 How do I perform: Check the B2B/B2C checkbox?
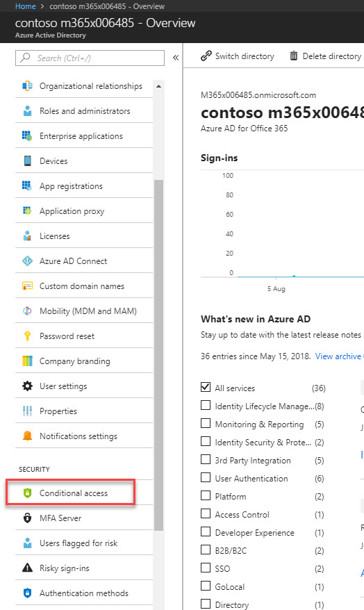click(x=206, y=550)
